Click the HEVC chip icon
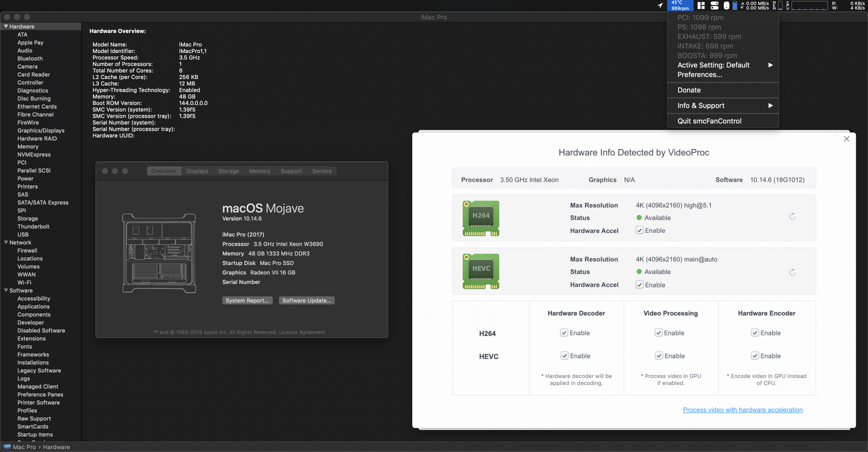 (x=481, y=271)
